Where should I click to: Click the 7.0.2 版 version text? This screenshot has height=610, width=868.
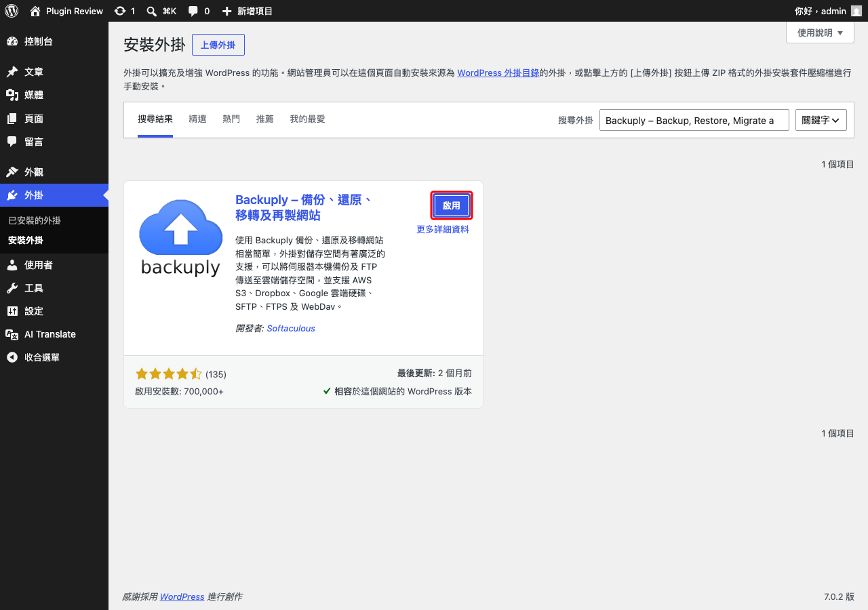click(x=839, y=597)
